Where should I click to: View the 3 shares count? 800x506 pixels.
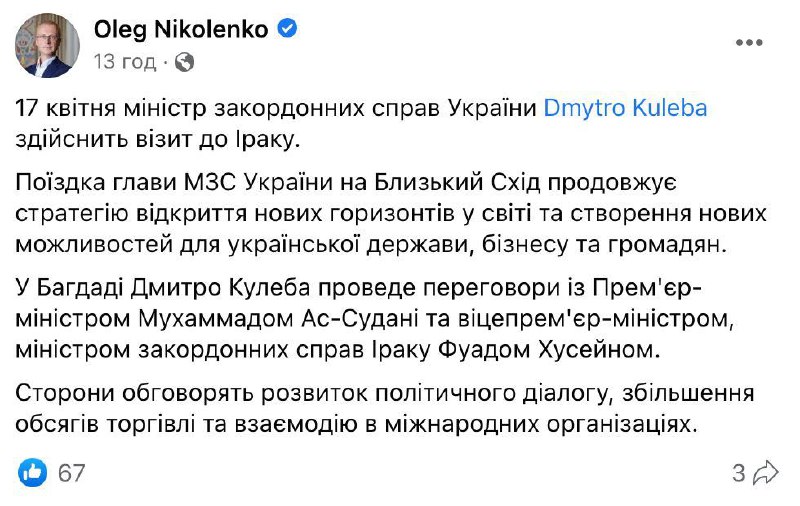coord(738,472)
